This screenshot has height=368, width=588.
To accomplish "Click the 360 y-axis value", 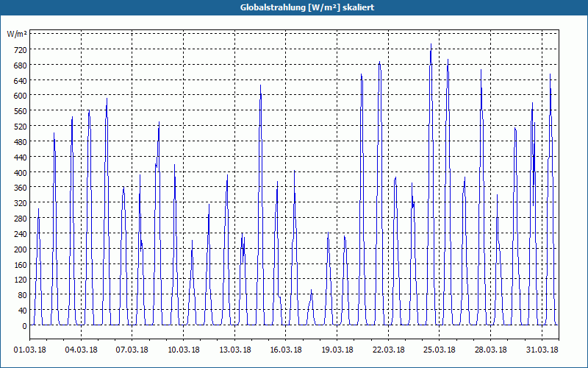I will pos(21,188).
